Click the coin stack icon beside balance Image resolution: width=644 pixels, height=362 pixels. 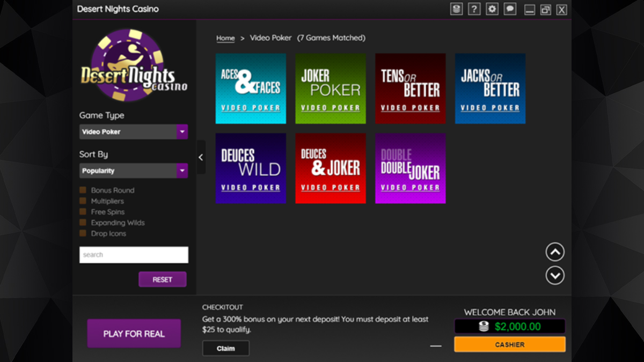coord(484,326)
